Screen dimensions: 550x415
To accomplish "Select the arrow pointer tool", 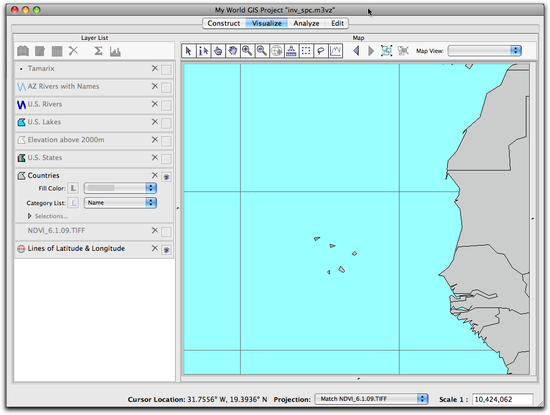I will pyautogui.click(x=188, y=51).
